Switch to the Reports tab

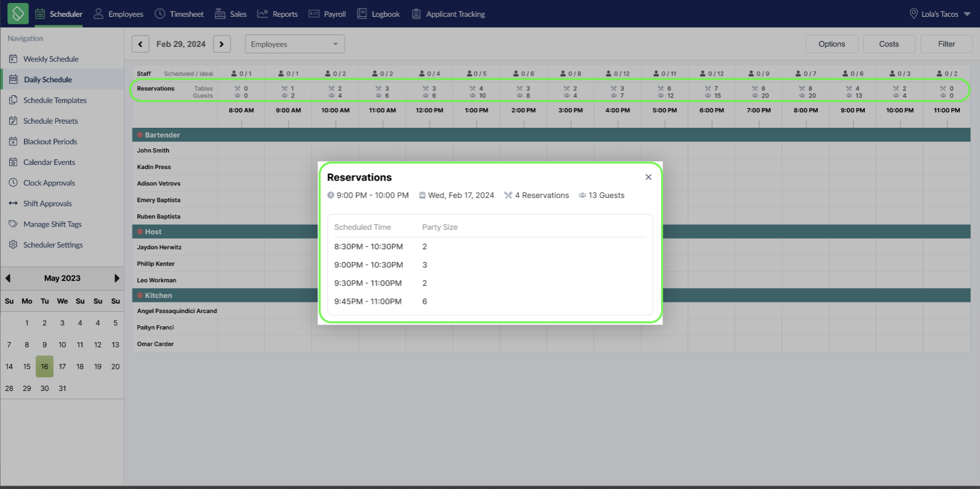tap(277, 14)
